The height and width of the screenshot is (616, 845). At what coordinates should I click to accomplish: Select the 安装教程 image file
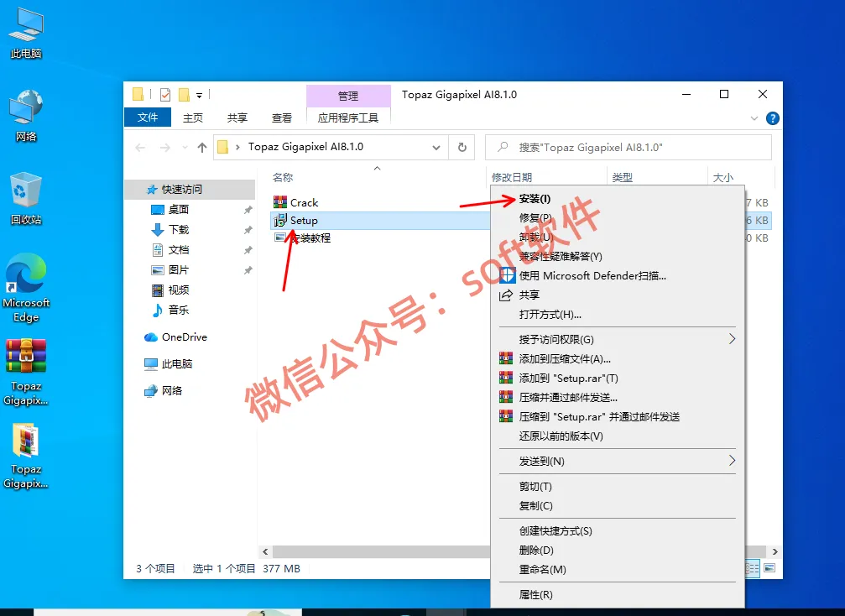(302, 238)
